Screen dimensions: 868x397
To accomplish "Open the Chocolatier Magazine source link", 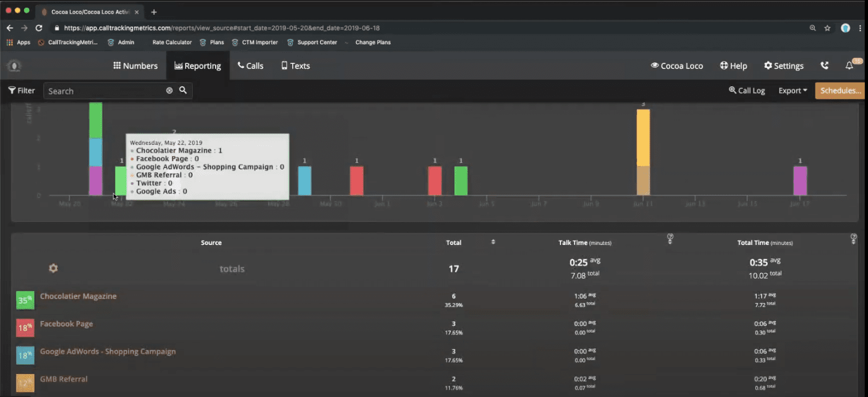I will [x=78, y=296].
